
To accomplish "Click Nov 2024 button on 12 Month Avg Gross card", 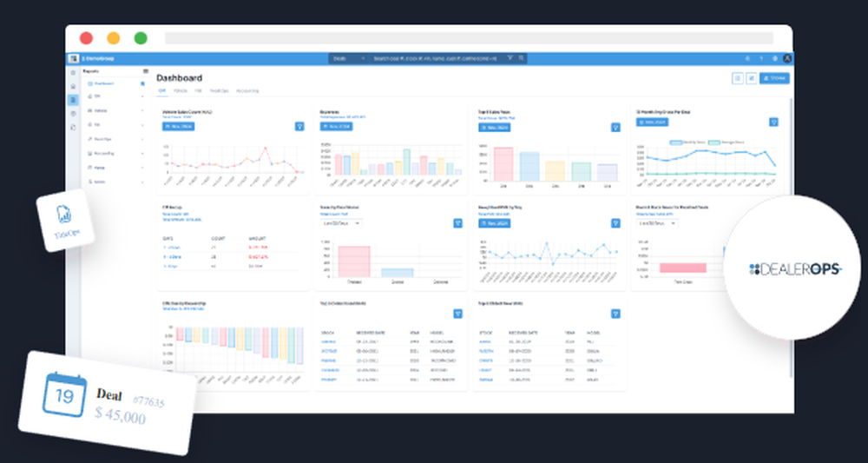I will coord(652,122).
